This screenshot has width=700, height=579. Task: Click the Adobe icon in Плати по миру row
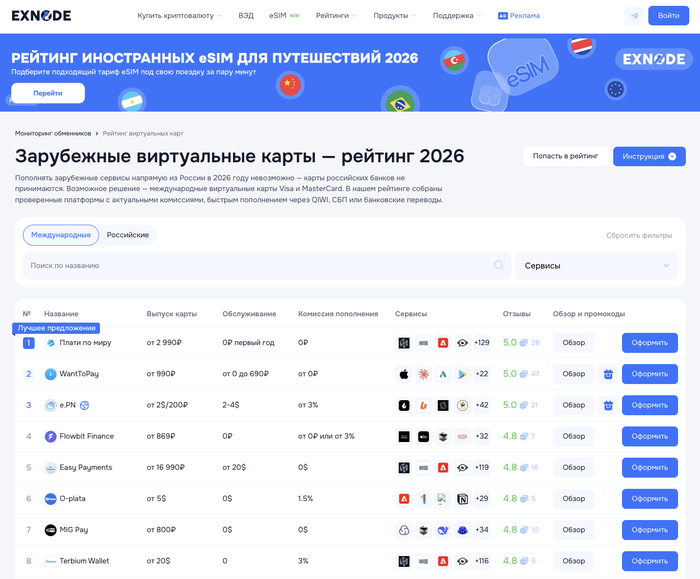[443, 343]
